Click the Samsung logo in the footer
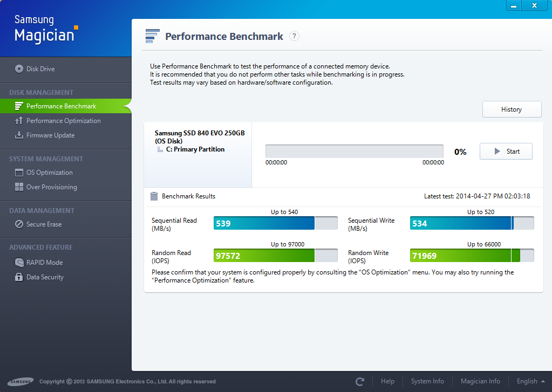The image size is (552, 392). (x=21, y=381)
